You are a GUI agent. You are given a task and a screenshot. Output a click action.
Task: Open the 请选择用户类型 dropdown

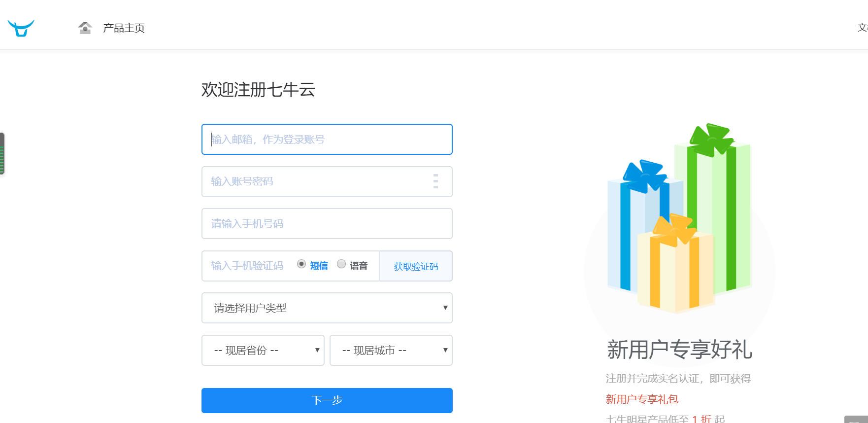(327, 308)
